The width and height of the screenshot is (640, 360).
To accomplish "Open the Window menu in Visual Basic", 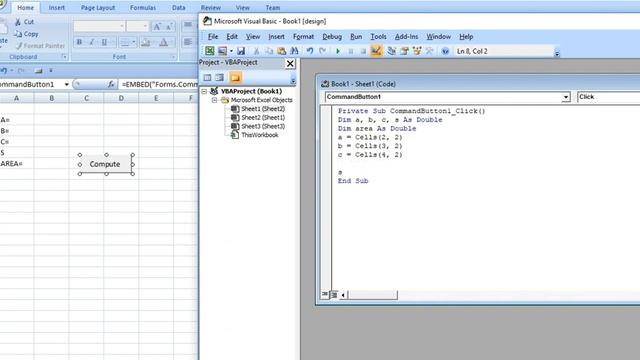I will point(438,37).
